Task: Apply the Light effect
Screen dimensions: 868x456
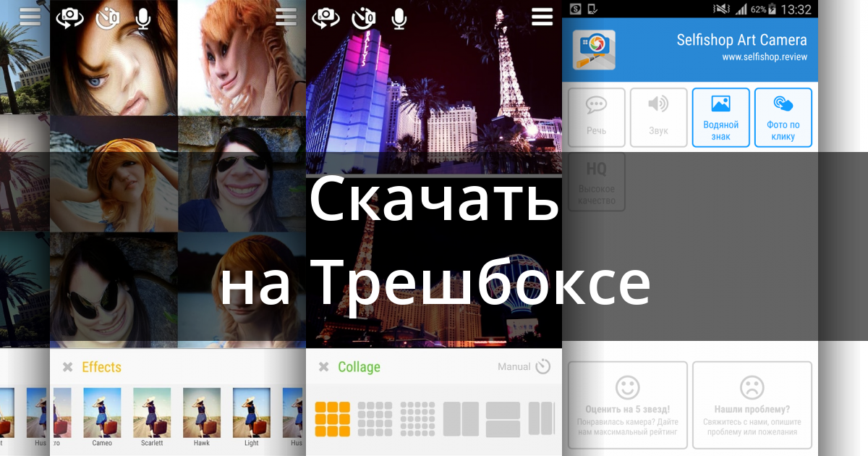Action: pos(252,416)
